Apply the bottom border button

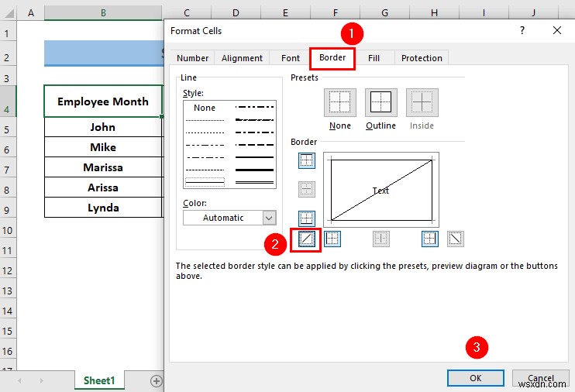tap(307, 218)
